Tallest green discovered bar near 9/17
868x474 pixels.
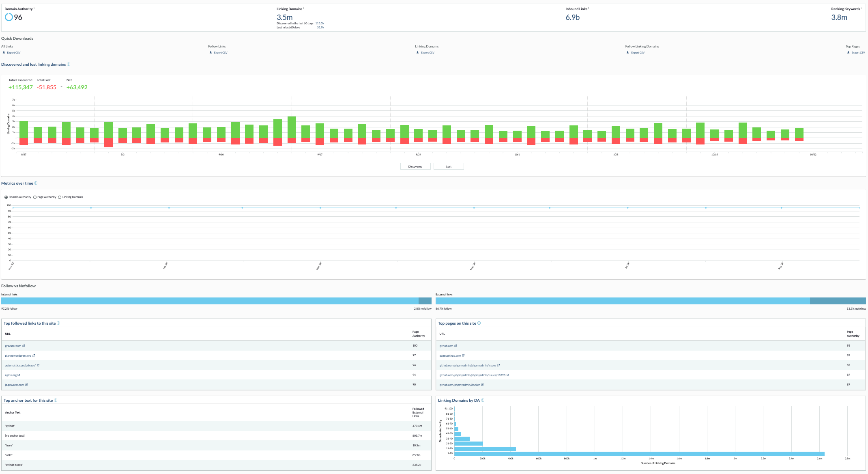[x=292, y=127]
